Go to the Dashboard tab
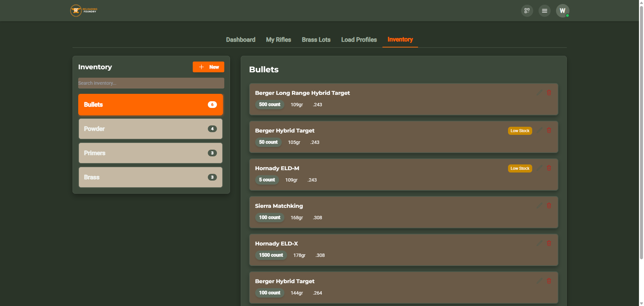The image size is (644, 306). coord(240,40)
